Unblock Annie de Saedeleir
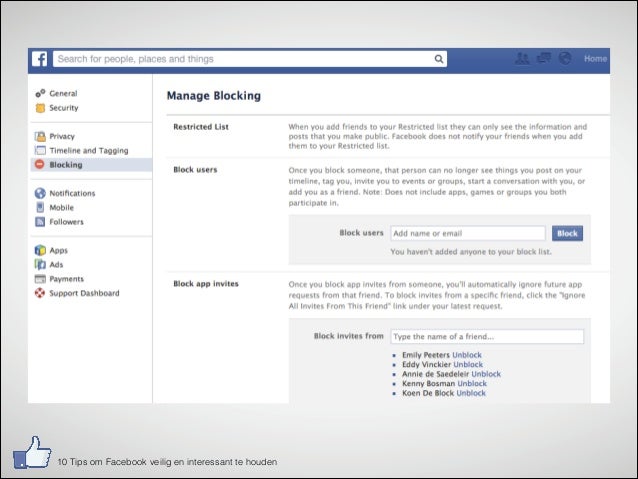638x479 pixels. point(486,374)
